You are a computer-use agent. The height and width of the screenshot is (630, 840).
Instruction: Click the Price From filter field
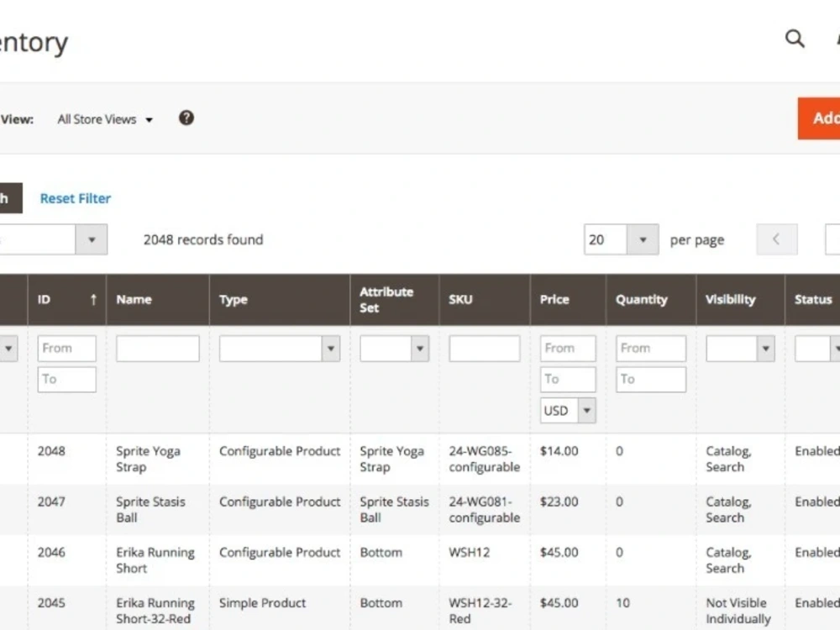568,349
